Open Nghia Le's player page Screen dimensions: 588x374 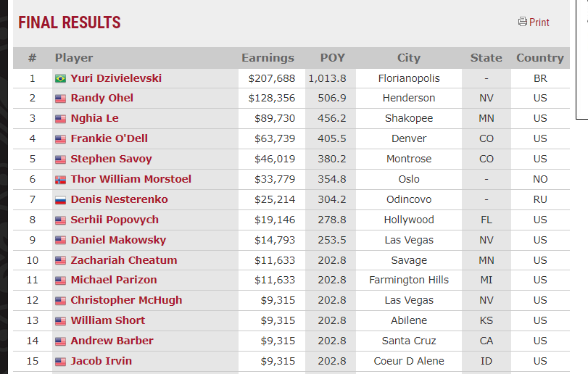click(x=94, y=118)
